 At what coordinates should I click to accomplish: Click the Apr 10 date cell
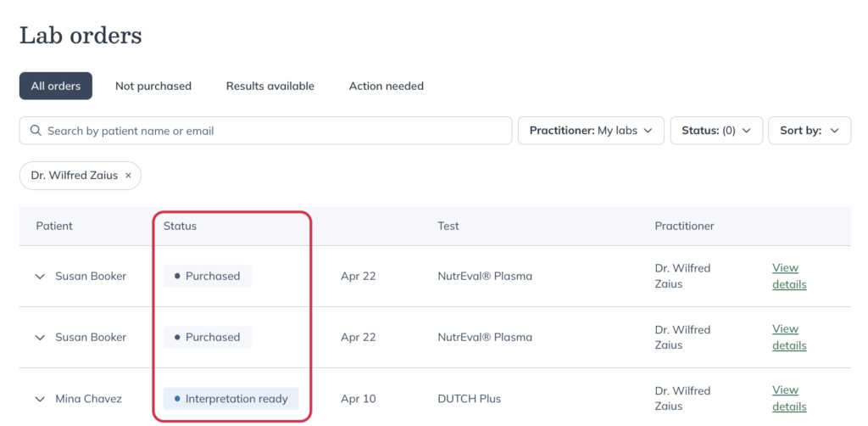click(359, 399)
